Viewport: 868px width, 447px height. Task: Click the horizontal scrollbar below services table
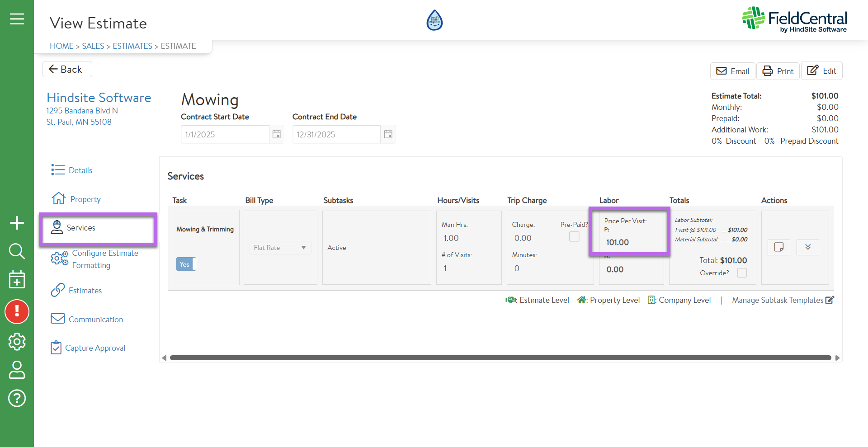[500, 358]
